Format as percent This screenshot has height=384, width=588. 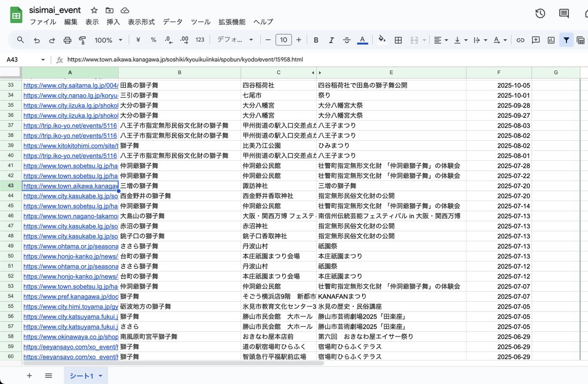coord(153,40)
